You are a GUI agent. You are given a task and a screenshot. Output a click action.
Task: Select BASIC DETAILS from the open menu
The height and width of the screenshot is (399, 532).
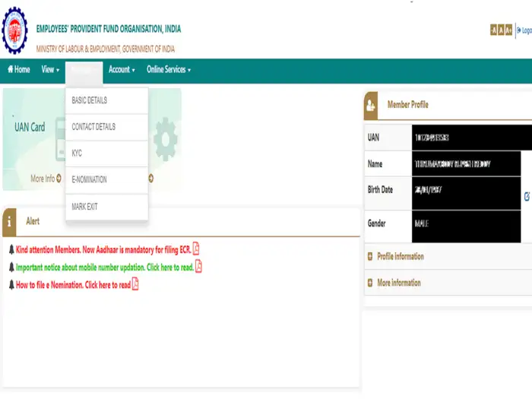90,100
